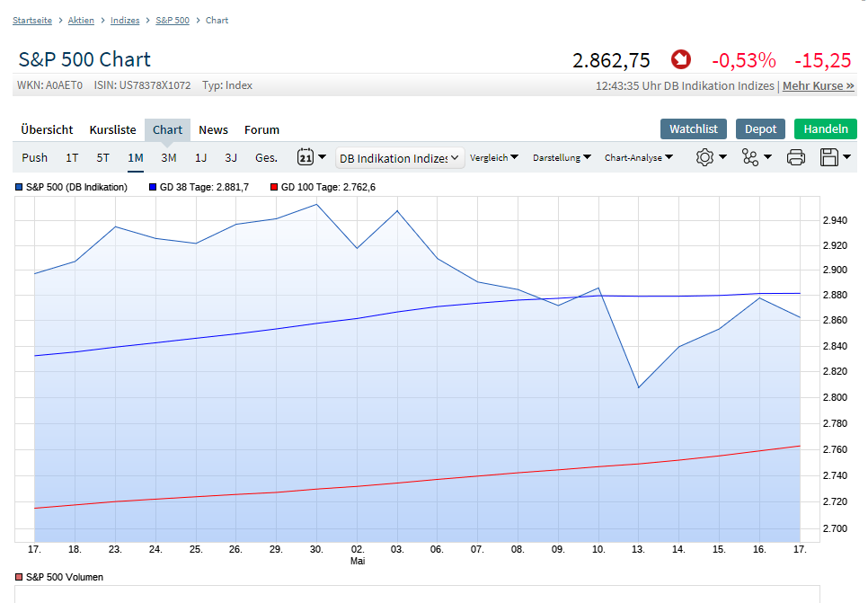Switch chart range to 3M
868x603 pixels.
(169, 157)
